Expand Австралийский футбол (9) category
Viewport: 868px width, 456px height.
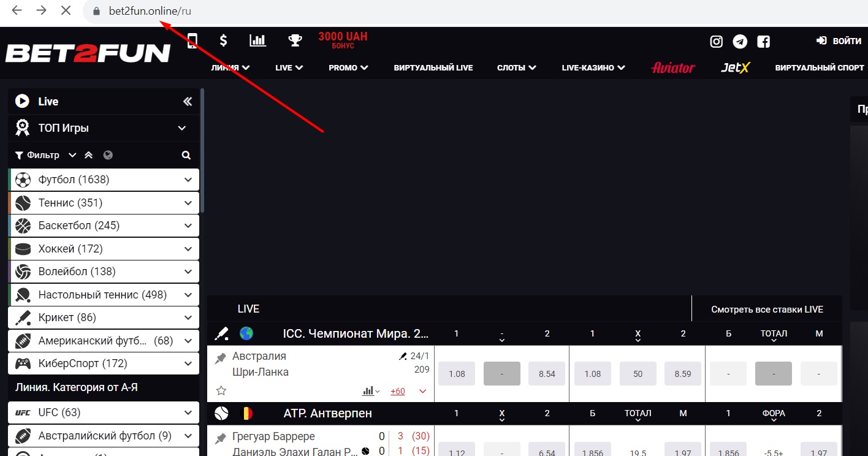pyautogui.click(x=104, y=436)
